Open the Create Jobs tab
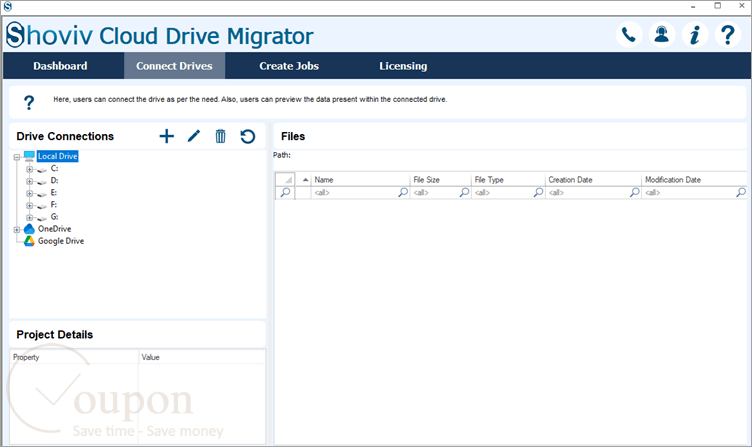 coord(289,66)
